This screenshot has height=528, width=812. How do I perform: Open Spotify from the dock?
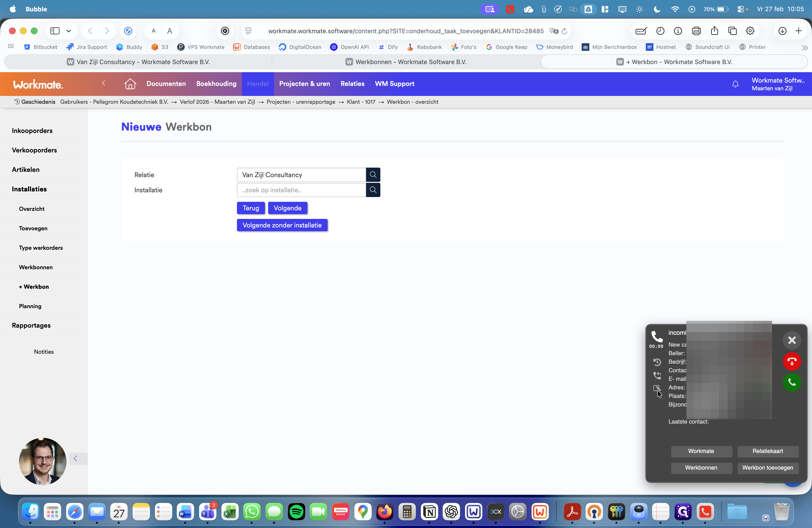(296, 512)
